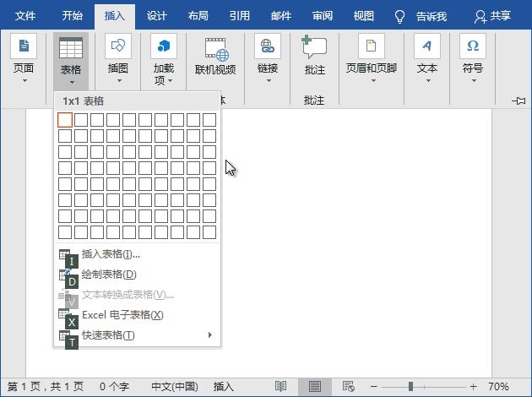Expand the 页面 dropdown arrow

click(24, 81)
